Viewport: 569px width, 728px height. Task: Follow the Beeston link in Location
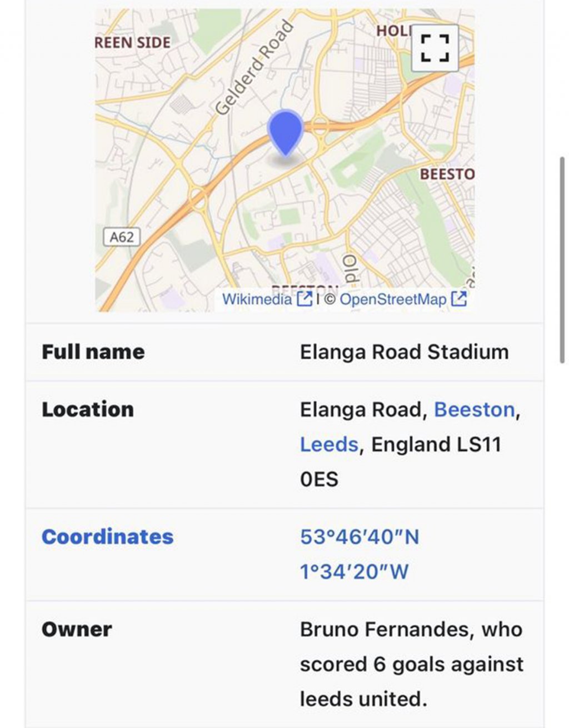(x=474, y=410)
